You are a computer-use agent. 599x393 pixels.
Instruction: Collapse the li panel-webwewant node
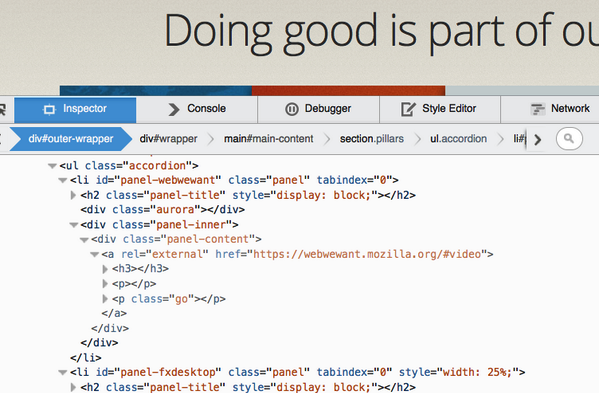(x=63, y=180)
